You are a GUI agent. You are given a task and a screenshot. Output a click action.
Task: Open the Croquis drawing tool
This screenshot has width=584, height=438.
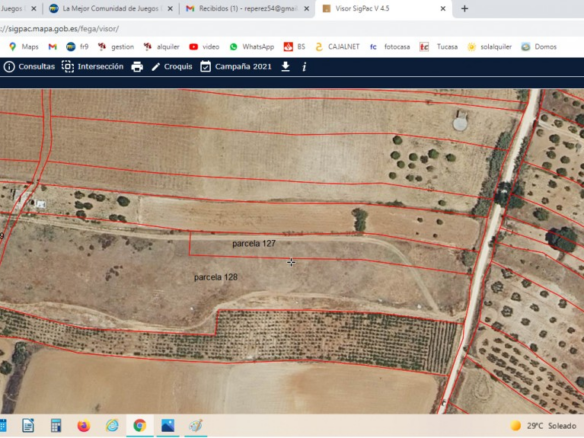(x=172, y=67)
